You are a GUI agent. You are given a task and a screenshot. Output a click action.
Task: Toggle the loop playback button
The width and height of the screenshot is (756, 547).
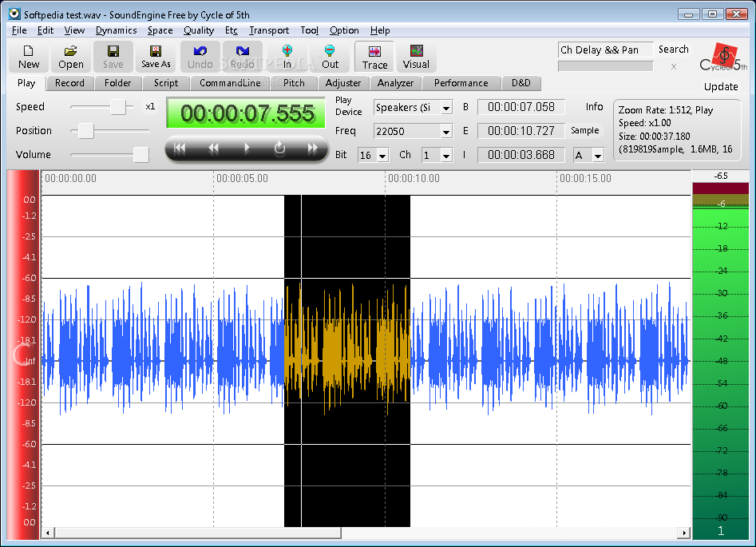(279, 148)
